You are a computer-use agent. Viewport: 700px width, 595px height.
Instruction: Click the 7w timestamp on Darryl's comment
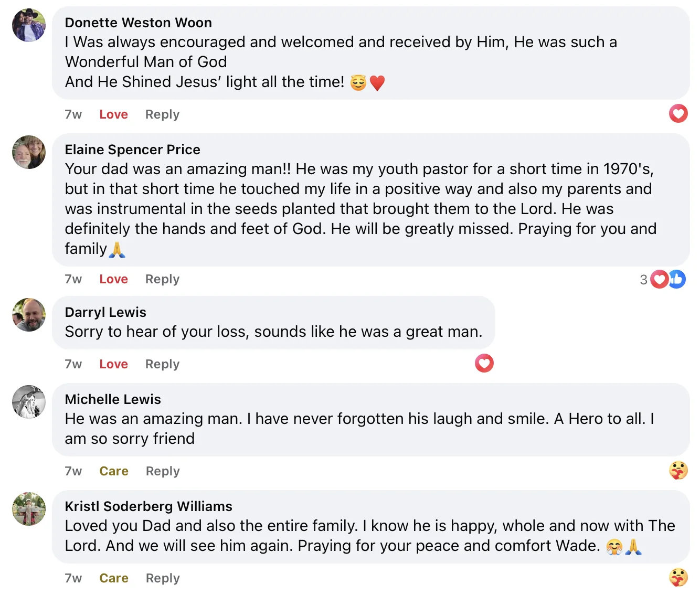coord(73,364)
